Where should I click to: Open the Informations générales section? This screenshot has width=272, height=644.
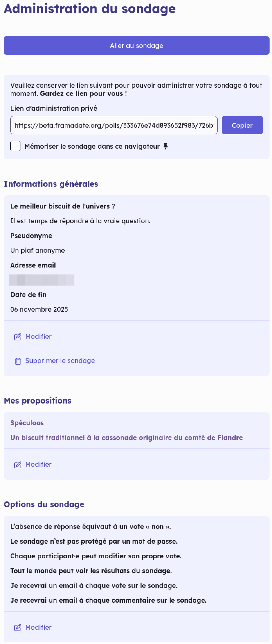51,184
